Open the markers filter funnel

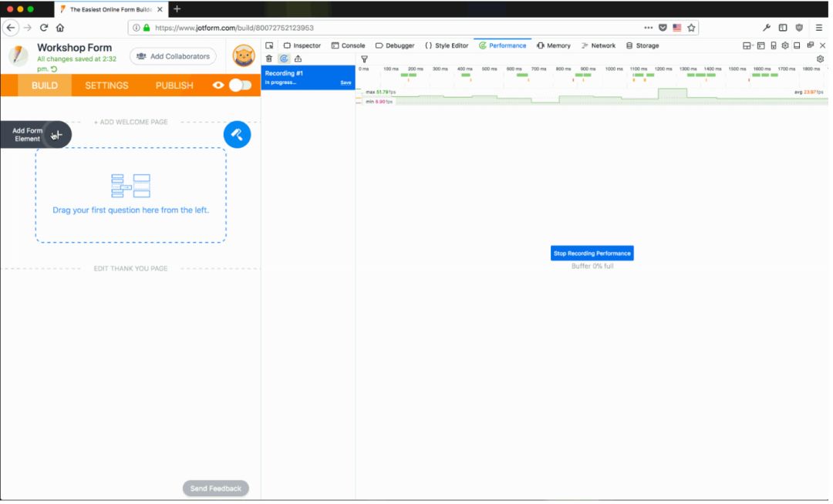pyautogui.click(x=364, y=59)
